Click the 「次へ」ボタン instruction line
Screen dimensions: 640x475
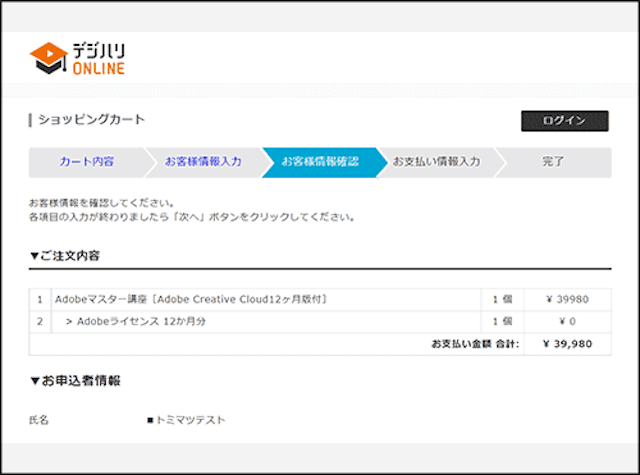(192, 217)
